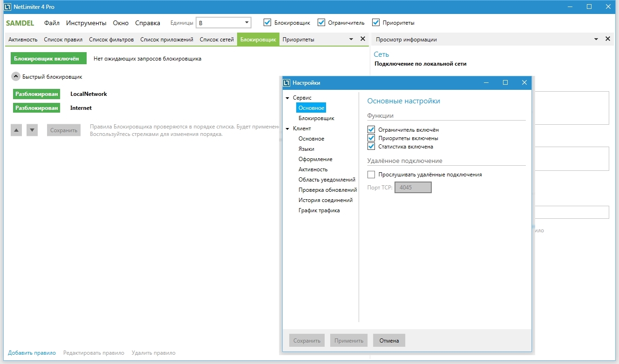Open left tab panel dropdown arrow

coord(352,40)
